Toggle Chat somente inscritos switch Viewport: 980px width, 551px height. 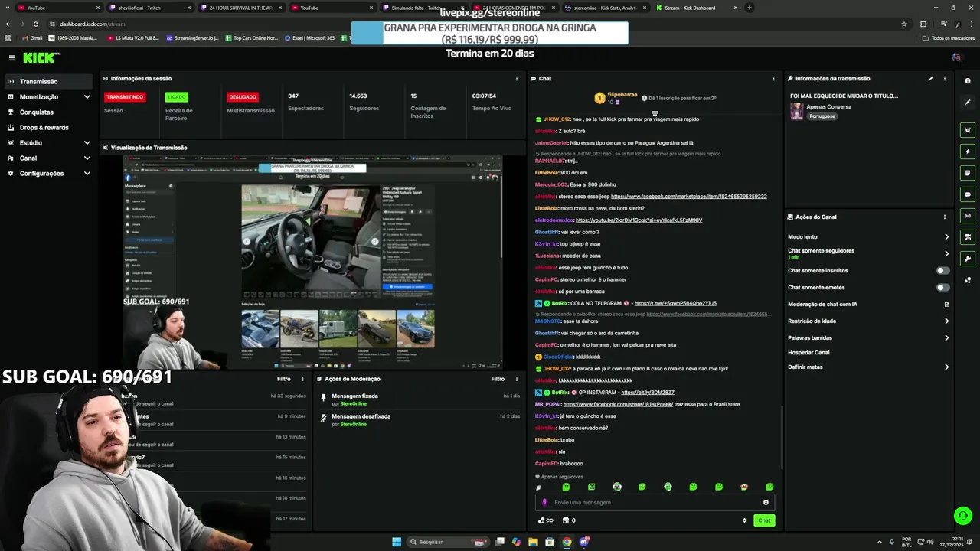click(x=943, y=270)
